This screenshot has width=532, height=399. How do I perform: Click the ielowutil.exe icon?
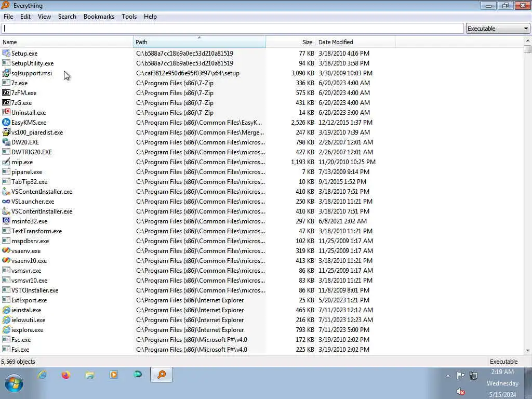tap(6, 320)
